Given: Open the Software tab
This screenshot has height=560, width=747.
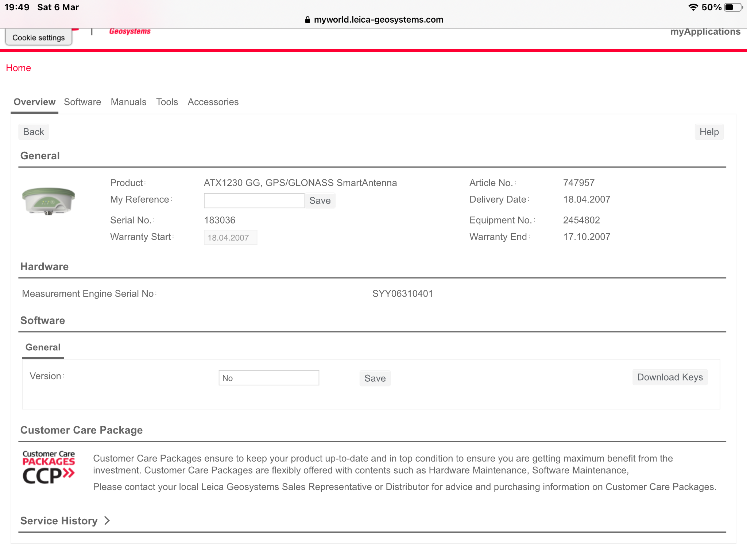Looking at the screenshot, I should coord(82,102).
